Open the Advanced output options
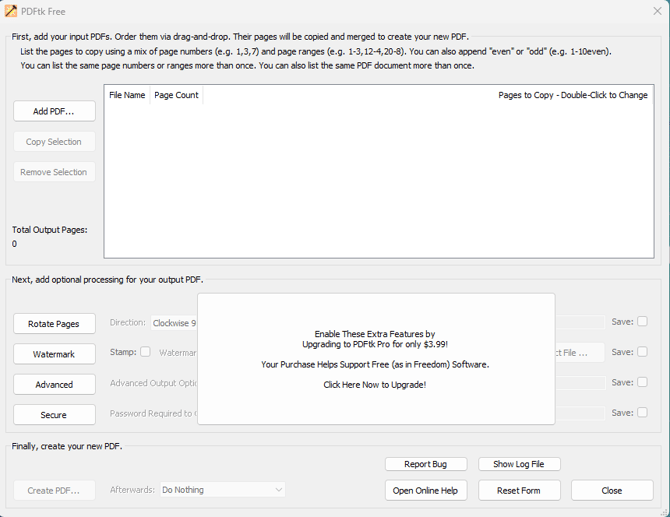670x517 pixels. tap(54, 384)
